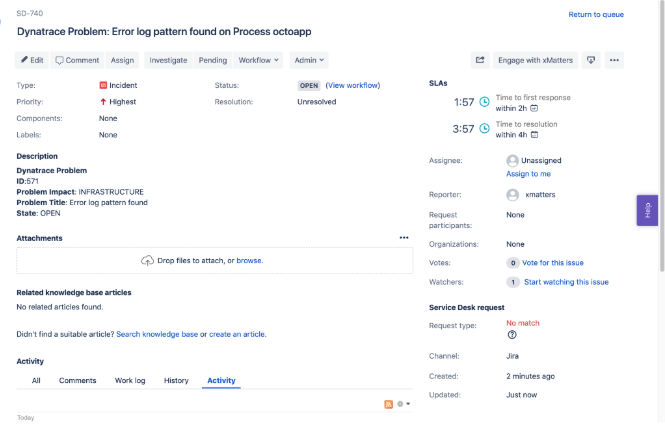Screen dimensions: 665x425
Task: Expand the Admin dropdown
Action: click(x=309, y=60)
